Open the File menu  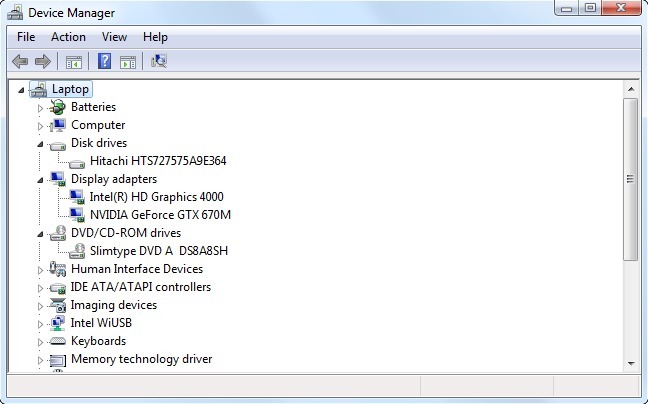[x=26, y=37]
